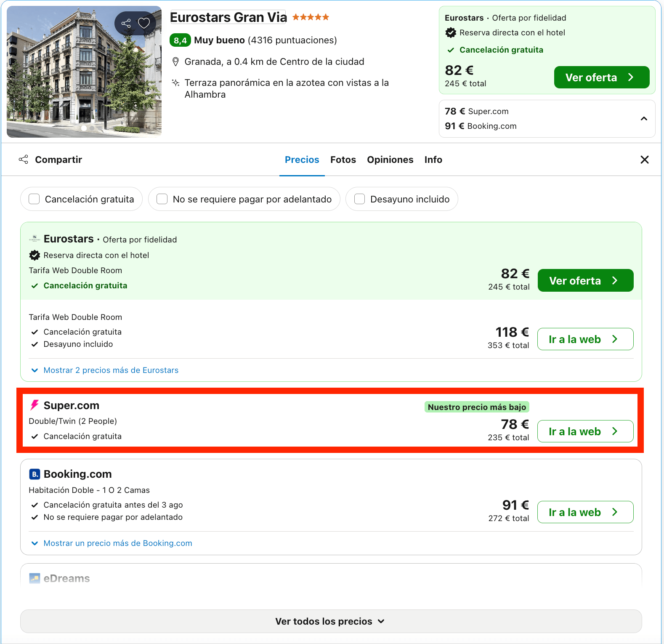Open the Precios tab

tap(302, 160)
